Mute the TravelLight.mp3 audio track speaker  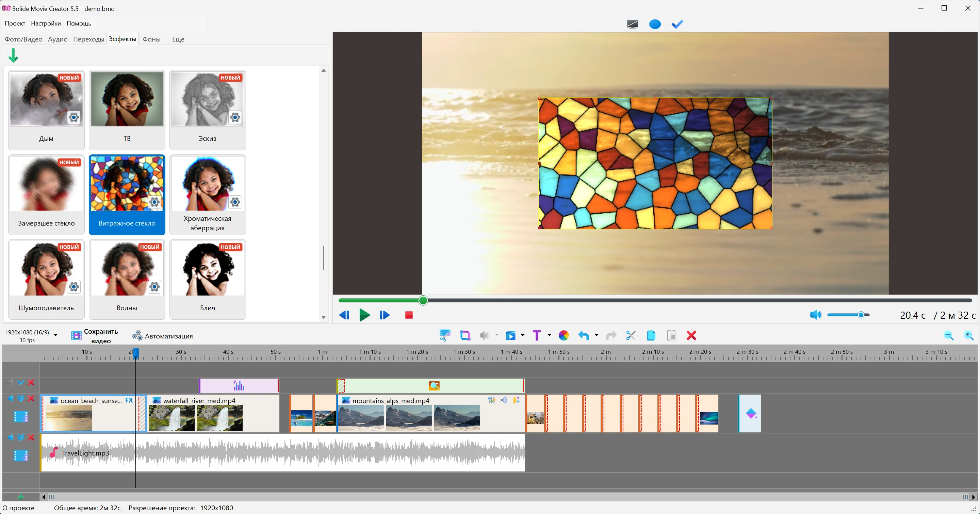click(11, 437)
